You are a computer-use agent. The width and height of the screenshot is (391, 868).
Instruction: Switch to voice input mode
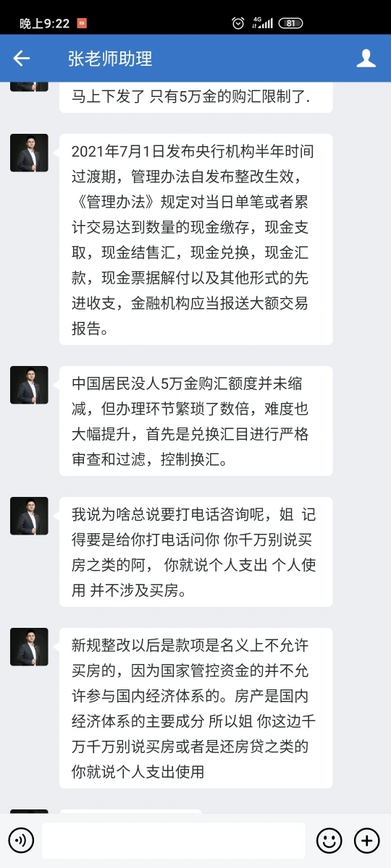pos(21,841)
